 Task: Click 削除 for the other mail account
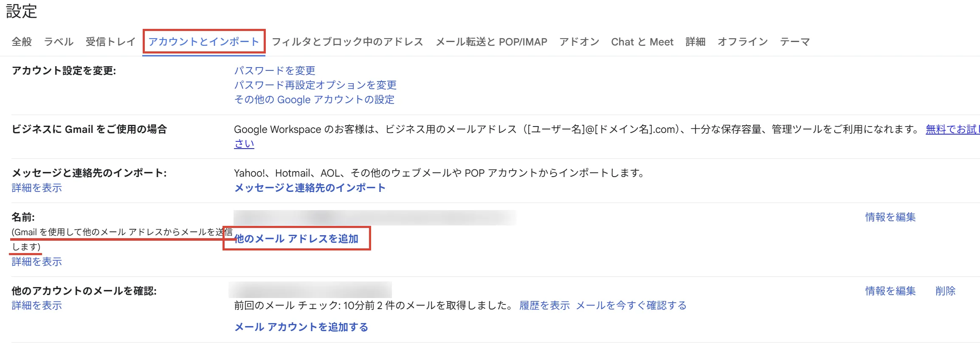tap(945, 291)
